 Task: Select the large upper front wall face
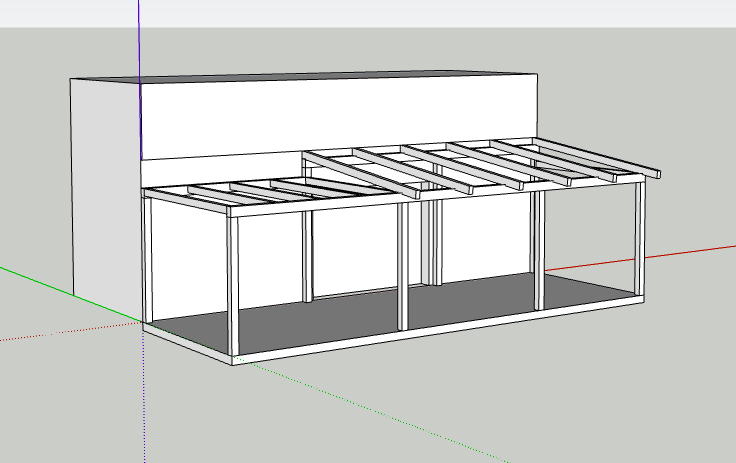click(x=339, y=115)
